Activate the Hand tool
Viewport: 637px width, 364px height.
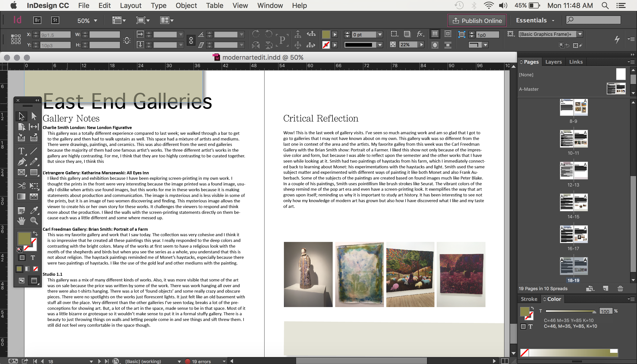[21, 221]
